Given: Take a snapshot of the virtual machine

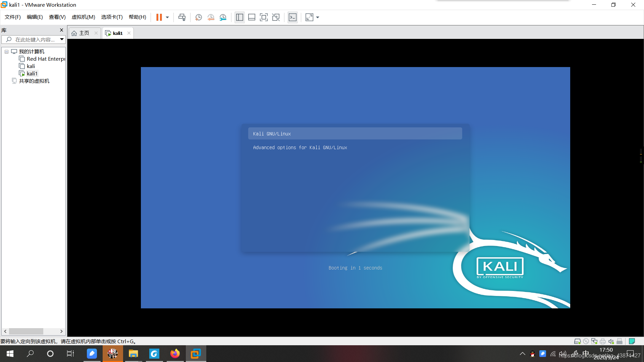Looking at the screenshot, I should click(x=199, y=17).
